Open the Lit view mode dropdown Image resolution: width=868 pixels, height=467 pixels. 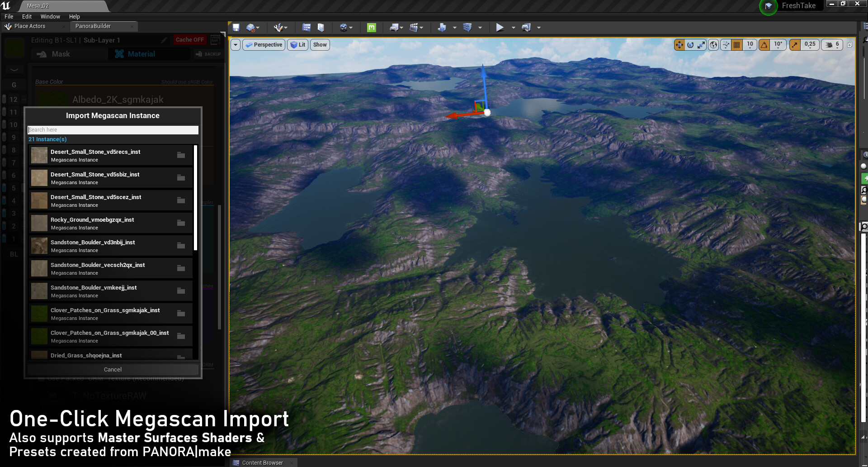(297, 44)
